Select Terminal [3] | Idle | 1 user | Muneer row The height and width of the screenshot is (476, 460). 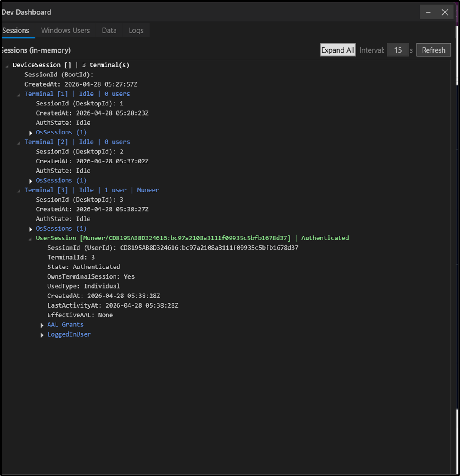click(x=92, y=190)
